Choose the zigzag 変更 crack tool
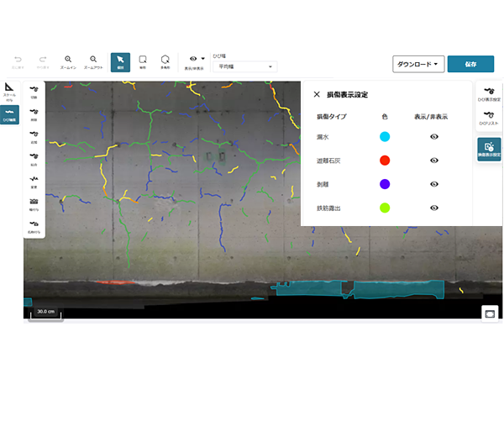Screen dimensions: 504x437 [34, 182]
